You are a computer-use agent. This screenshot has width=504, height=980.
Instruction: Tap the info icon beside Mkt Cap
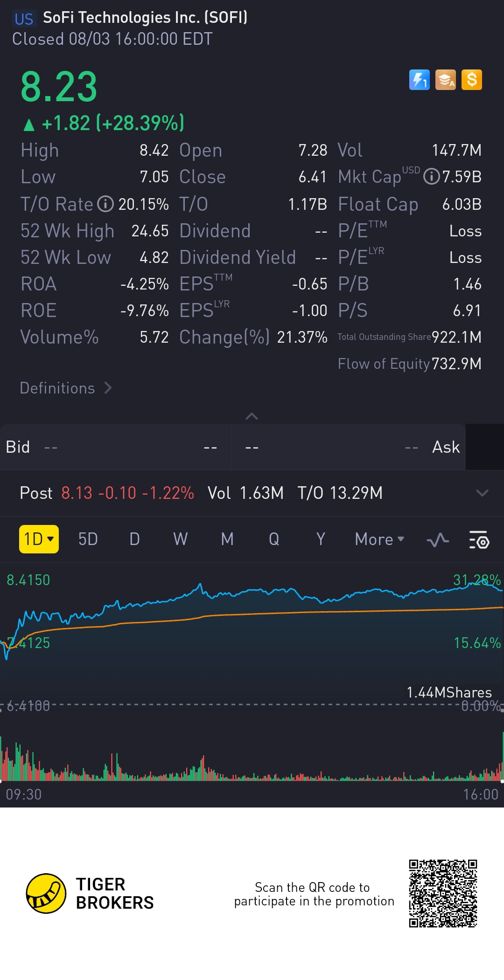point(431,177)
